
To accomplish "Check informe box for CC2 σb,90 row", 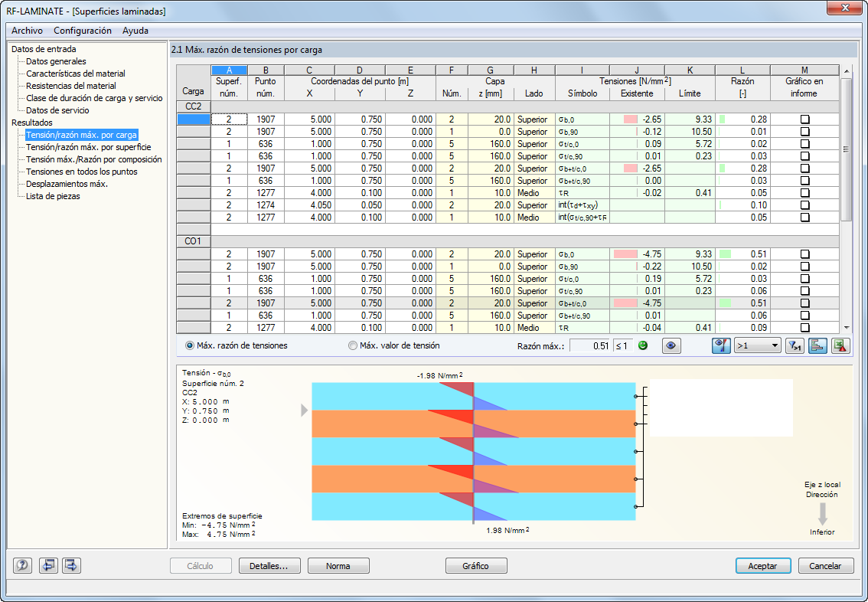I will [x=805, y=132].
